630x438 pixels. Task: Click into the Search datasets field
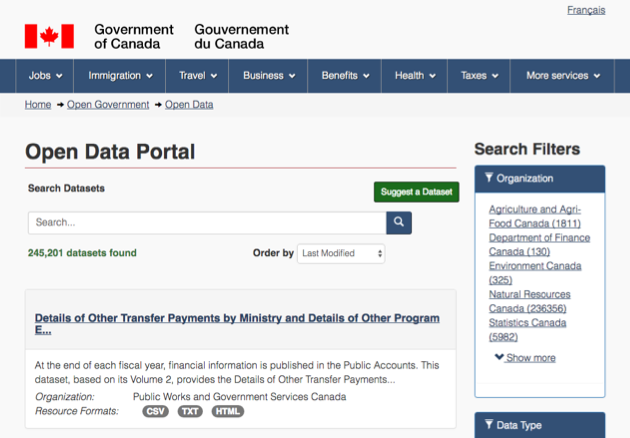(207, 223)
